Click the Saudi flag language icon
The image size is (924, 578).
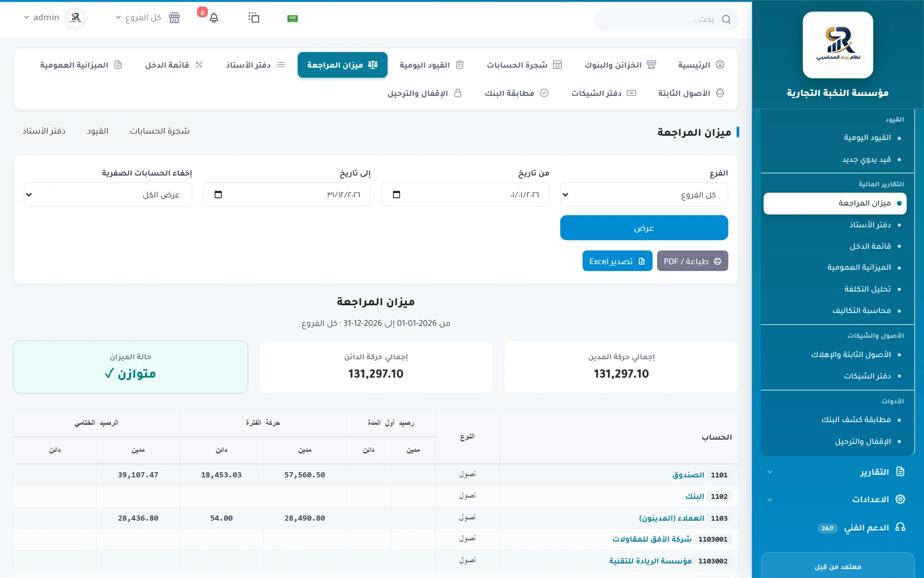293,18
